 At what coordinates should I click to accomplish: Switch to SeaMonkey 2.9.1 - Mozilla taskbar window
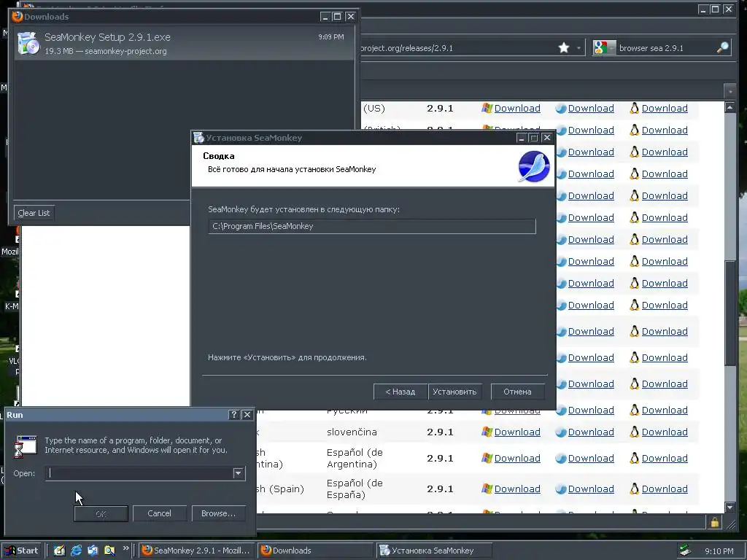coord(197,551)
